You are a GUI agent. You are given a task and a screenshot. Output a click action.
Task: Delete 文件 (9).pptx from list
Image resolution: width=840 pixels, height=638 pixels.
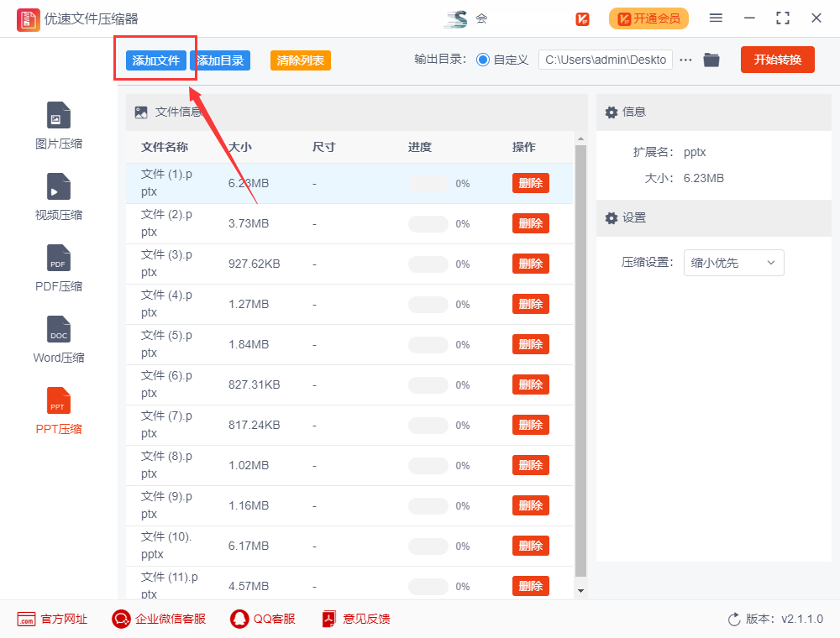pos(531,505)
